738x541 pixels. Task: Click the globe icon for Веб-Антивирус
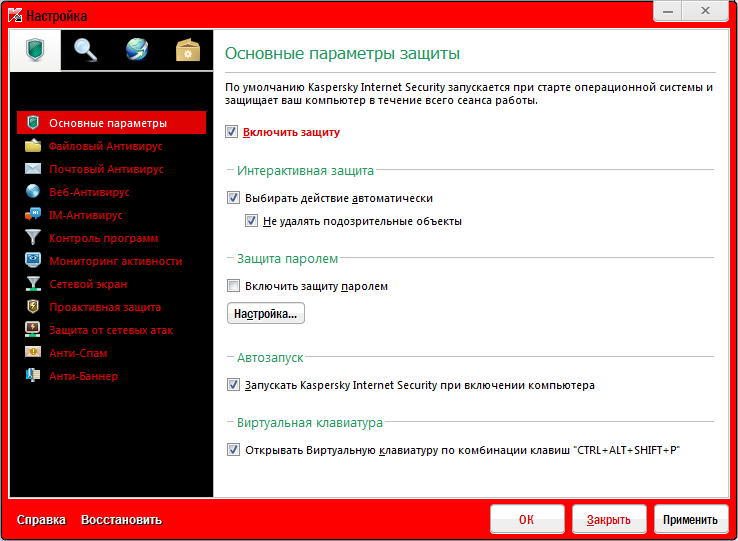coord(33,191)
